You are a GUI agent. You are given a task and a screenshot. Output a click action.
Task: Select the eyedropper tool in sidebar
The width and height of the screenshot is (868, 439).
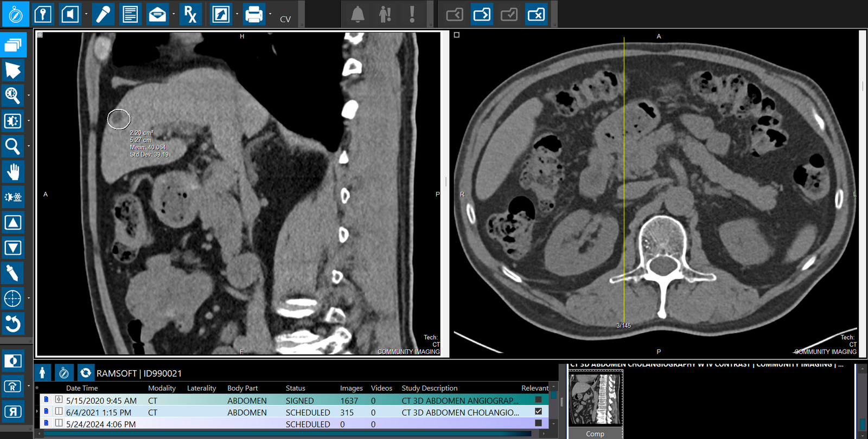[x=13, y=273]
